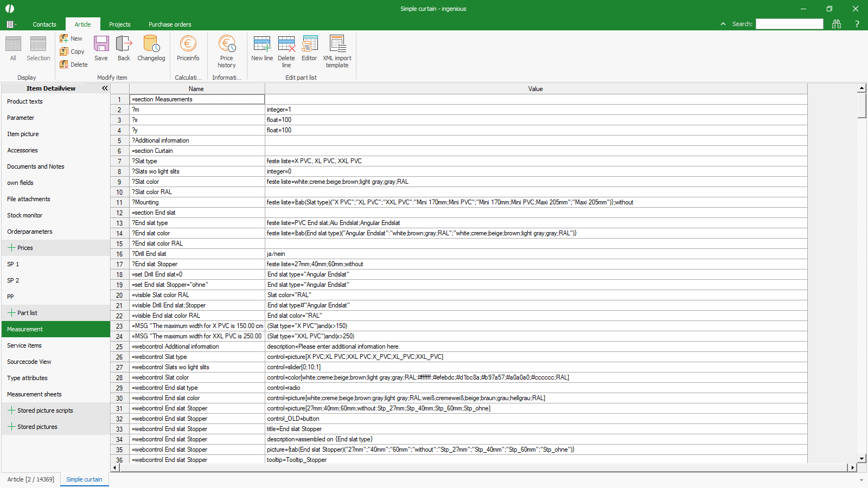Click the Save icon in ribbon
This screenshot has height=488, width=868.
(101, 48)
